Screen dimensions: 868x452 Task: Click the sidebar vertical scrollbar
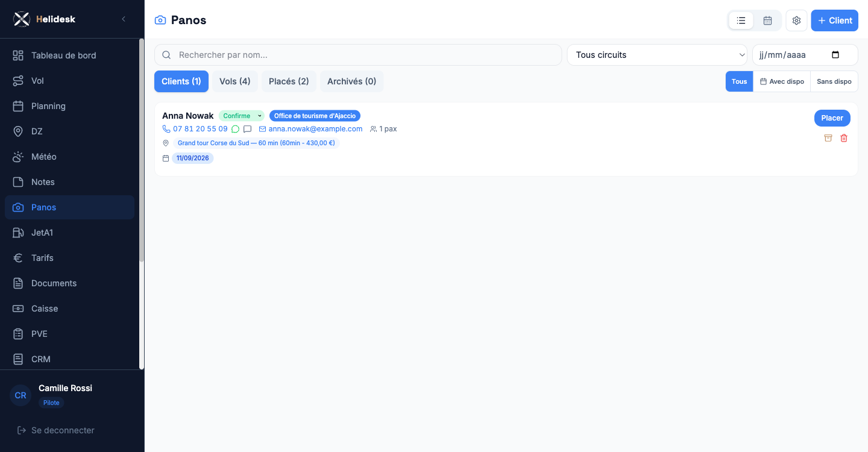[x=142, y=151]
